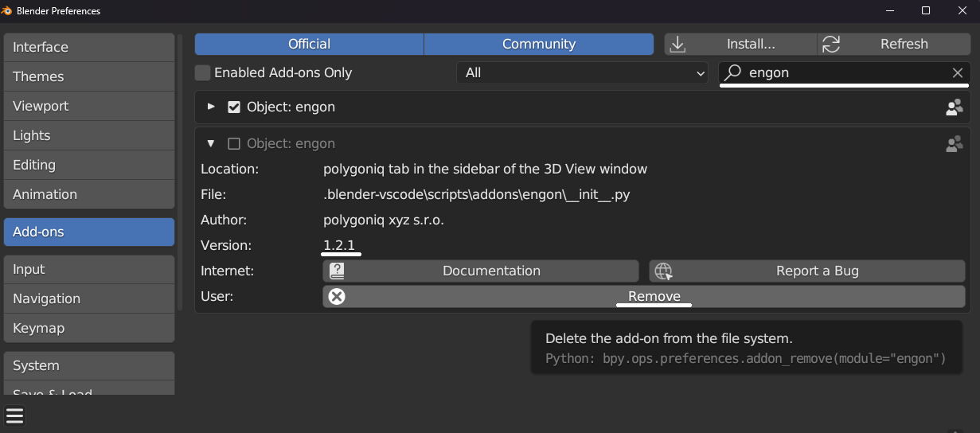
Task: Open the Navigation preferences tab
Action: pyautogui.click(x=89, y=299)
